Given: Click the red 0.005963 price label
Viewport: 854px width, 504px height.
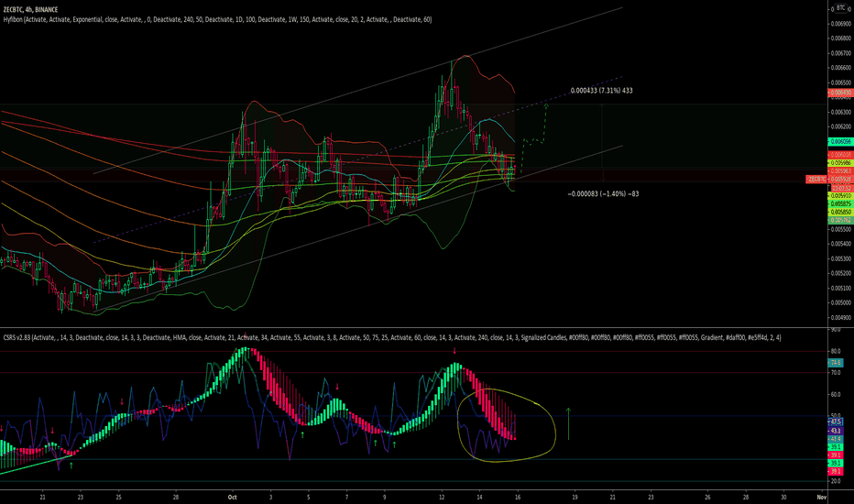Looking at the screenshot, I should 840,171.
